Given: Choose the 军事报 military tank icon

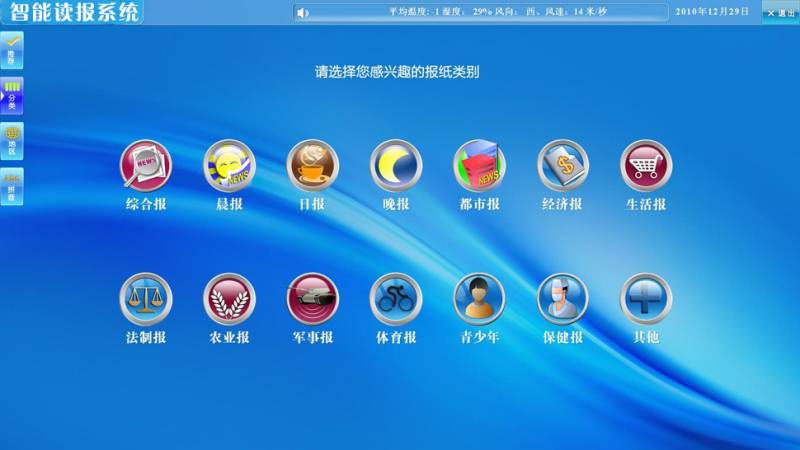Looking at the screenshot, I should point(313,299).
